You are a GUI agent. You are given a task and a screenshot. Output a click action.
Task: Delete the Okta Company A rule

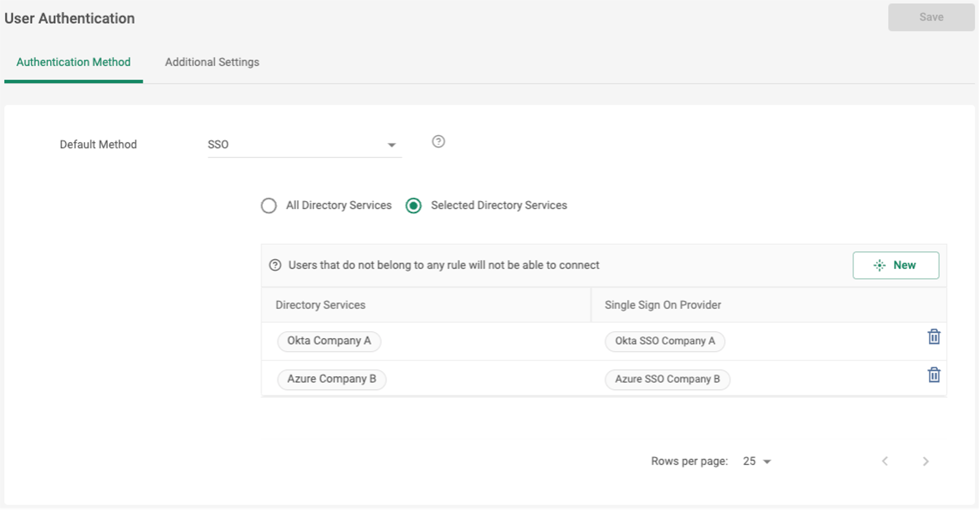pyautogui.click(x=934, y=337)
